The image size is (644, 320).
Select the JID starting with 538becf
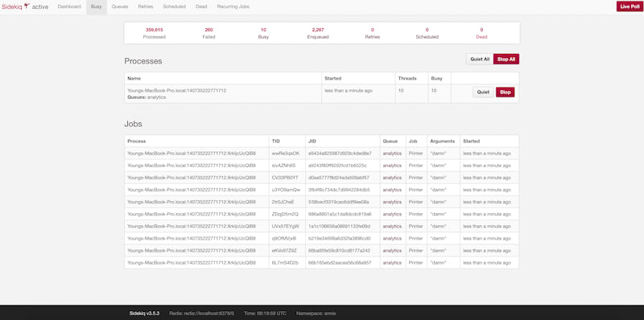click(x=339, y=202)
